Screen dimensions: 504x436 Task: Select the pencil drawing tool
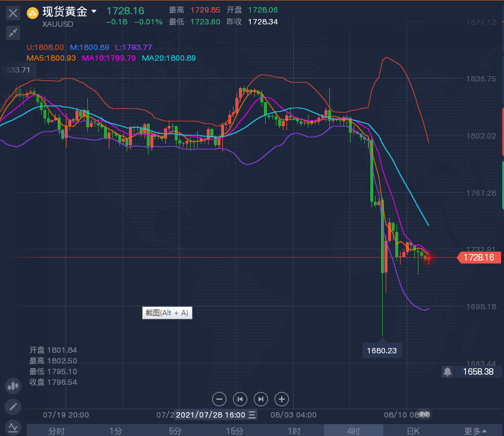pyautogui.click(x=12, y=407)
